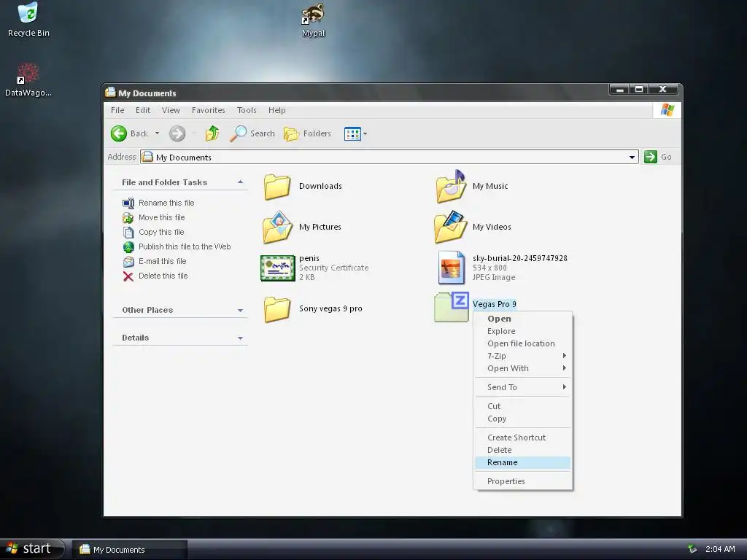Select the Vegas Pro 9 archive icon
This screenshot has height=560, width=747.
pyautogui.click(x=452, y=307)
